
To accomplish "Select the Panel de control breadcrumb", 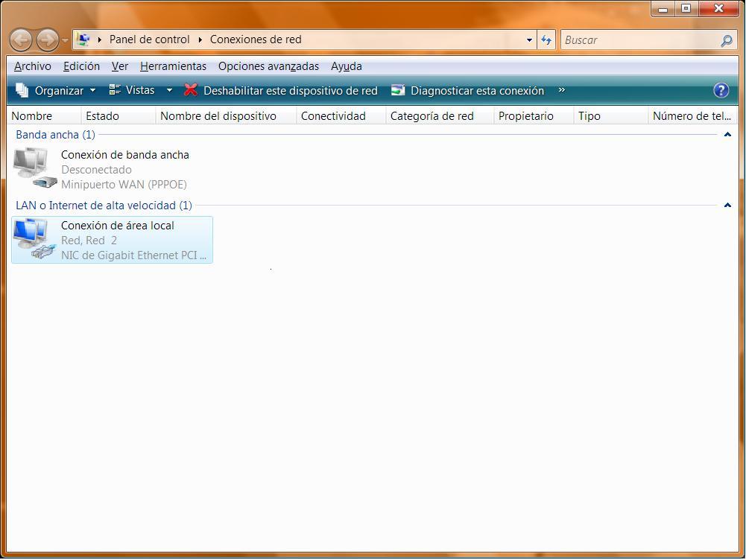I will coord(149,39).
